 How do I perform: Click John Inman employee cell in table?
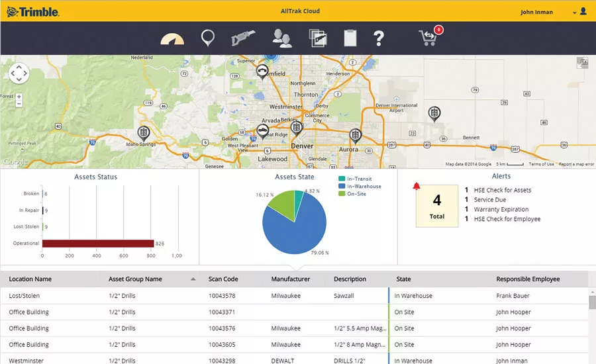tap(512, 361)
